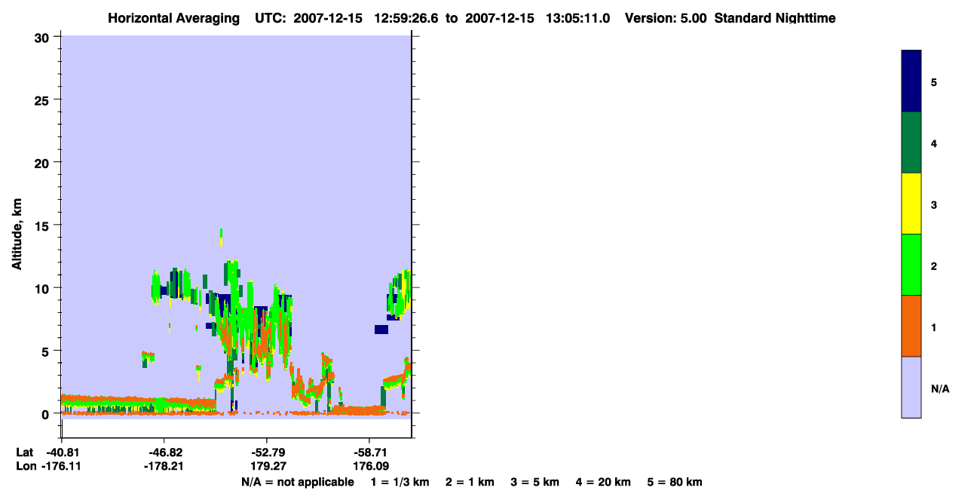Click the longitude value 176.09
The width and height of the screenshot is (980, 503).
369,467
